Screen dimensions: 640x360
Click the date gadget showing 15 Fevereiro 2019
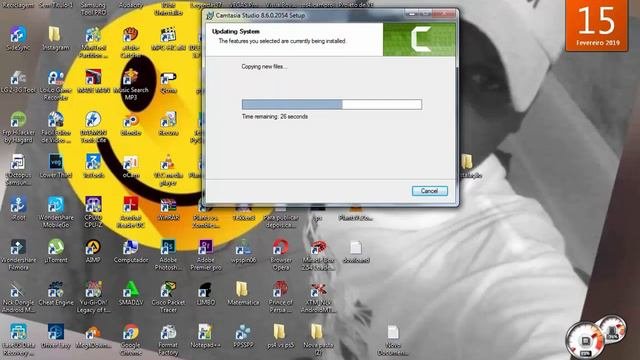click(x=596, y=25)
